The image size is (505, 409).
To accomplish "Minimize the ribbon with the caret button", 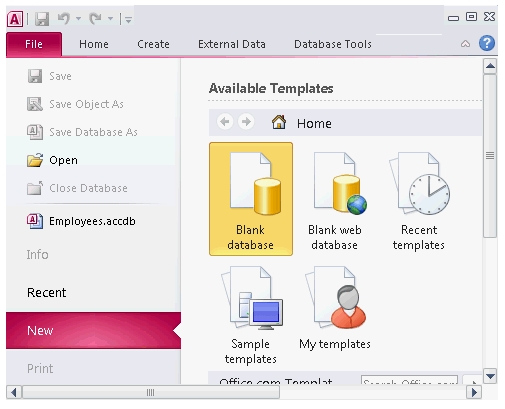I will (x=466, y=44).
